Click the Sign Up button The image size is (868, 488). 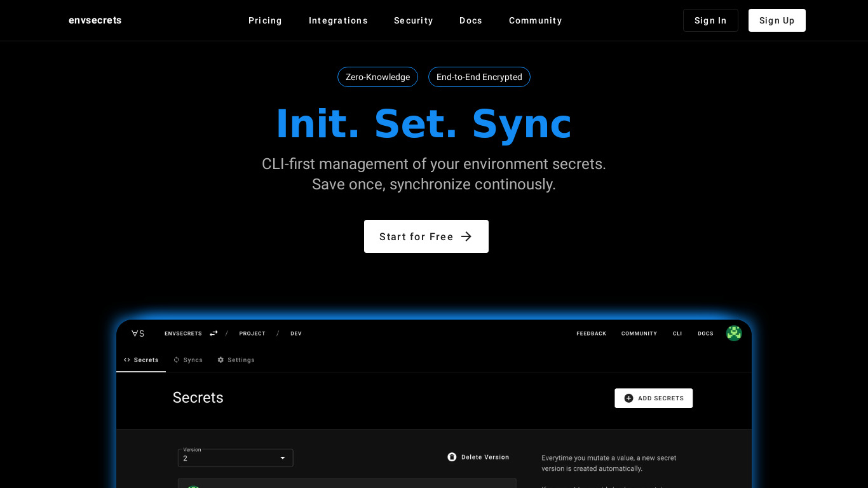pos(776,20)
